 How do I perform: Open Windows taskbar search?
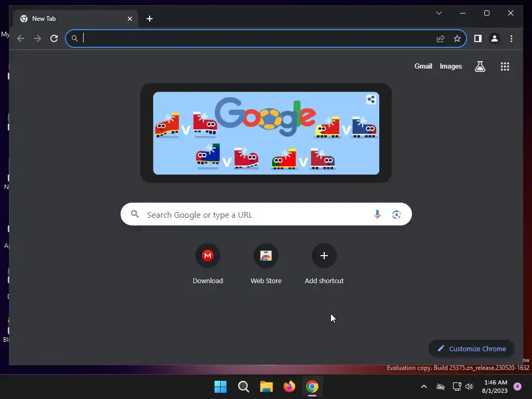[x=244, y=387]
